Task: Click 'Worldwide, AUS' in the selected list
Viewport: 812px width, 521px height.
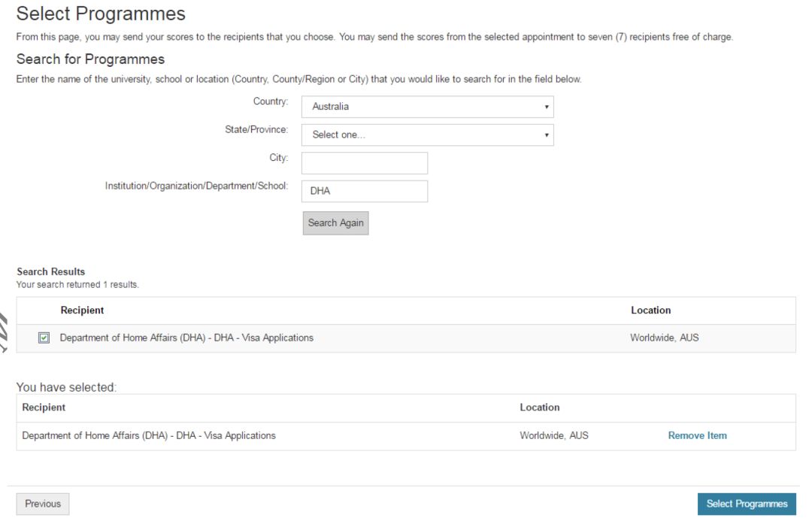Action: tap(554, 435)
